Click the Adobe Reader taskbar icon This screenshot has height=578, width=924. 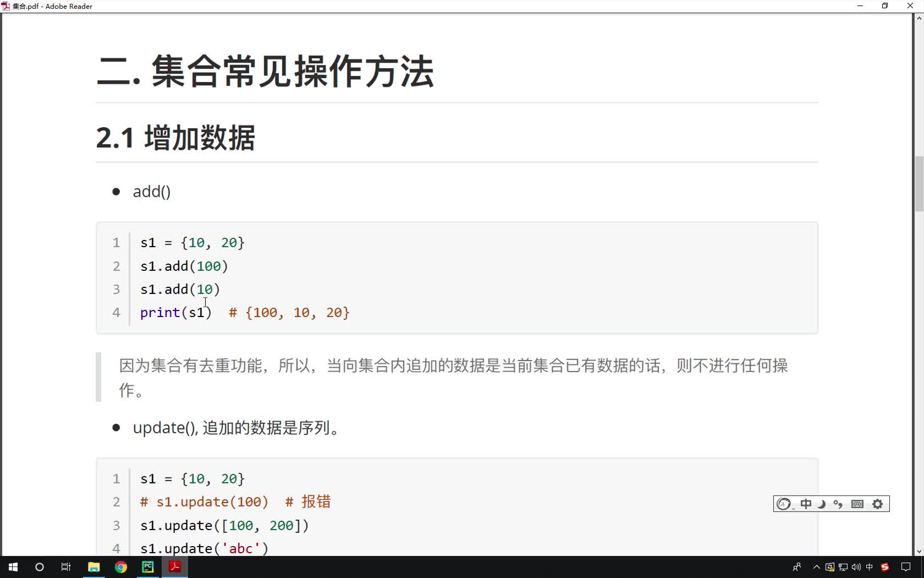click(175, 567)
